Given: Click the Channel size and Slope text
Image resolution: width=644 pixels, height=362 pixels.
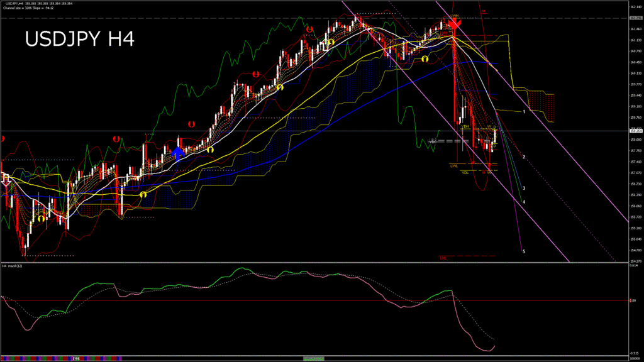Looking at the screenshot, I should coord(29,8).
